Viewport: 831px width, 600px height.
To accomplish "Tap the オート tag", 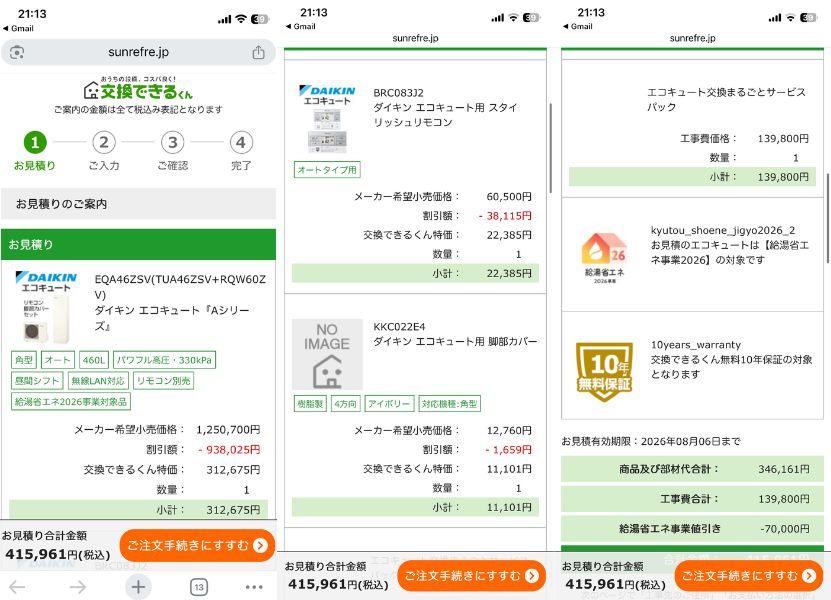I will (x=58, y=360).
